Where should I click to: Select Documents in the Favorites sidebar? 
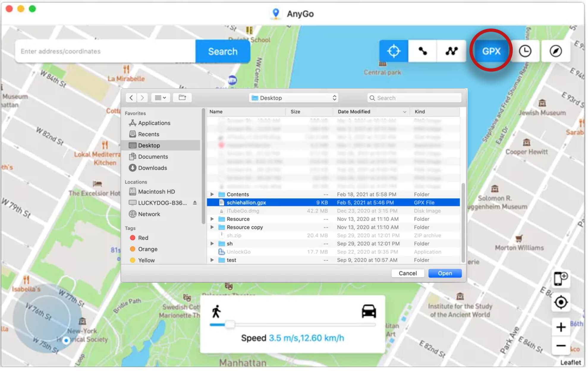click(x=154, y=157)
